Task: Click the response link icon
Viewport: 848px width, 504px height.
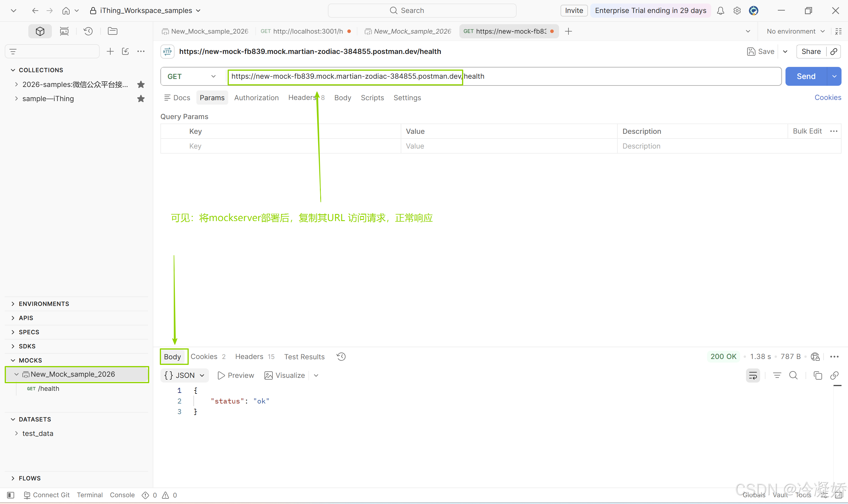Action: point(834,375)
